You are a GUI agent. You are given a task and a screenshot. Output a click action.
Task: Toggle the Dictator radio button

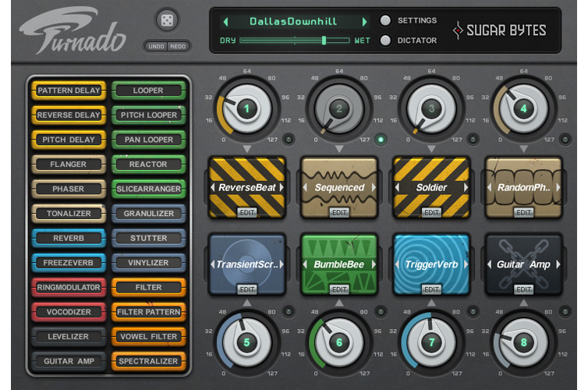click(x=385, y=41)
